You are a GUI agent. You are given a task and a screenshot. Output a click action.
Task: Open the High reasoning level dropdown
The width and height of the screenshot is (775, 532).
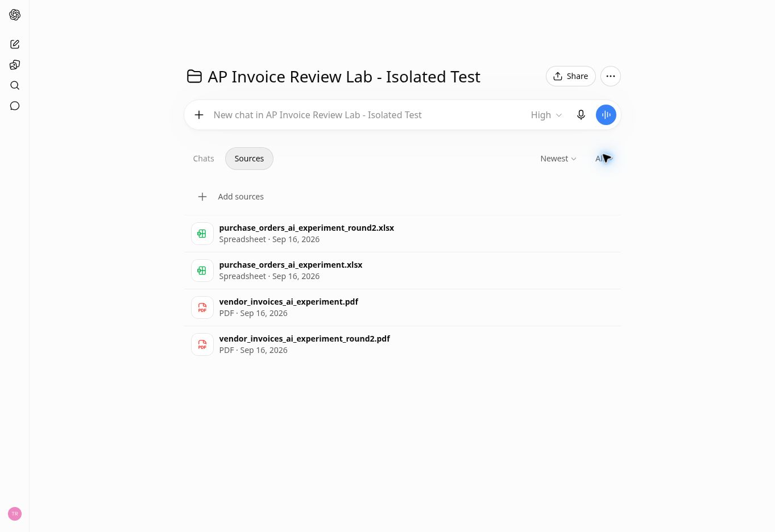click(546, 115)
